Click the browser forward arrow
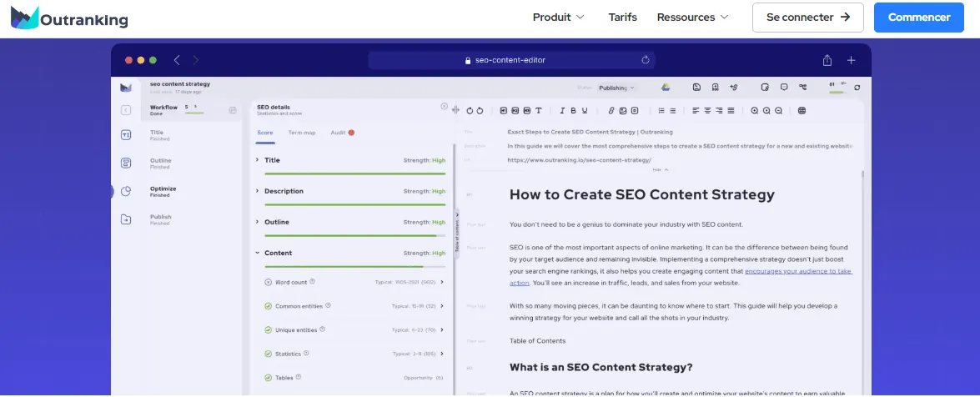980x397 pixels. [x=196, y=60]
